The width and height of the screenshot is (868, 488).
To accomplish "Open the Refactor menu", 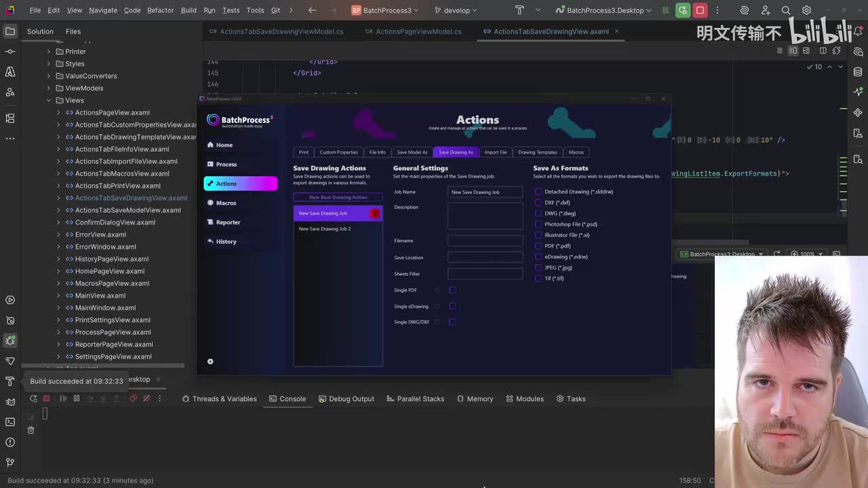I will [161, 10].
